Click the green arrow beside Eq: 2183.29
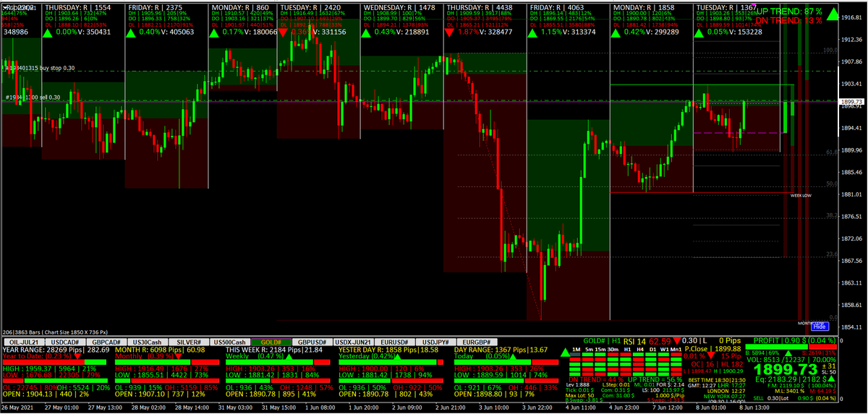Image resolution: width=868 pixels, height=414 pixels. click(832, 379)
